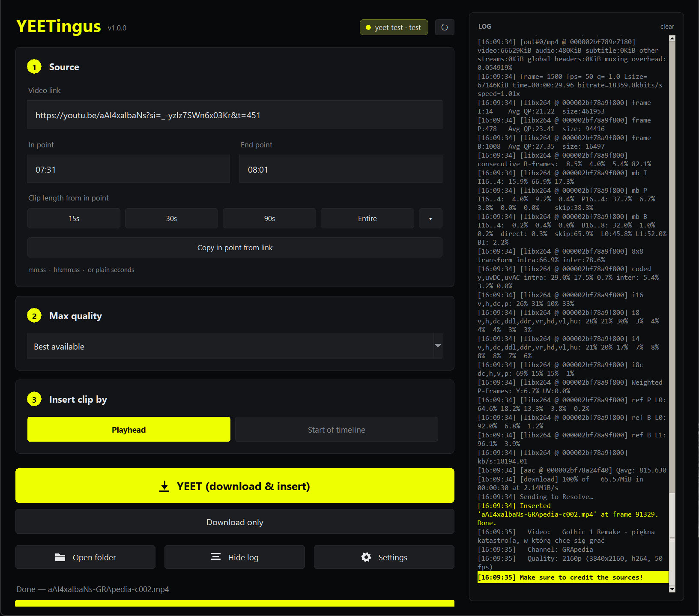Expand more clip length options arrow
The height and width of the screenshot is (616, 699).
point(430,218)
